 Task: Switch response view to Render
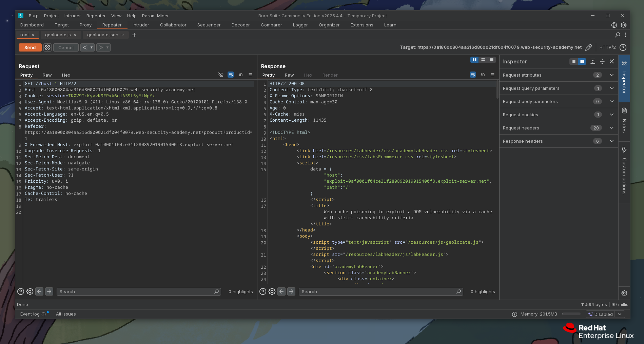tap(330, 75)
